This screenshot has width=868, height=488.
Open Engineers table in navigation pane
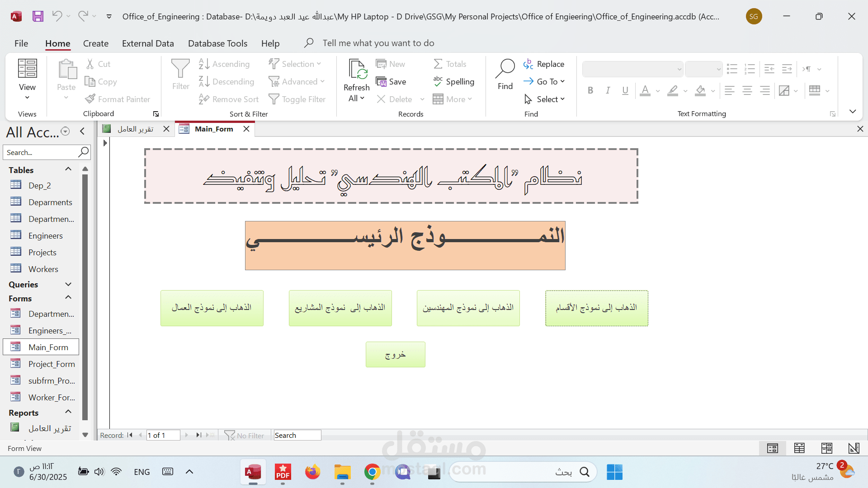[x=45, y=236]
